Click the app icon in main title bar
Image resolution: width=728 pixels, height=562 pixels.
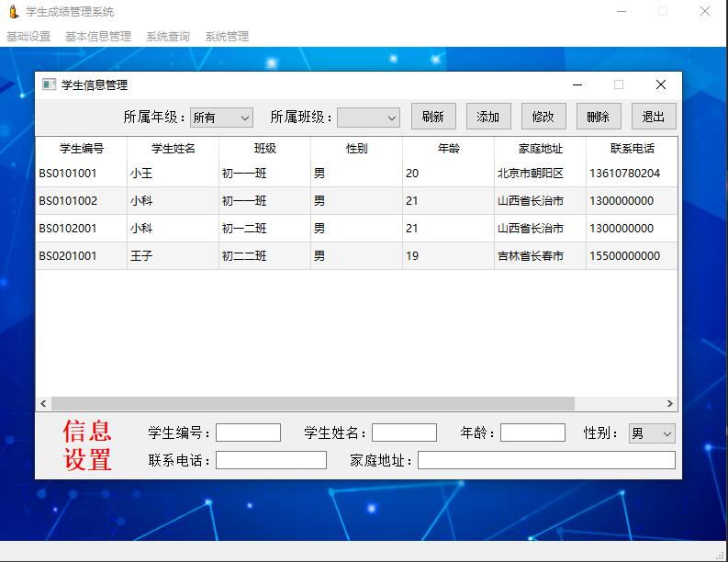(13, 12)
